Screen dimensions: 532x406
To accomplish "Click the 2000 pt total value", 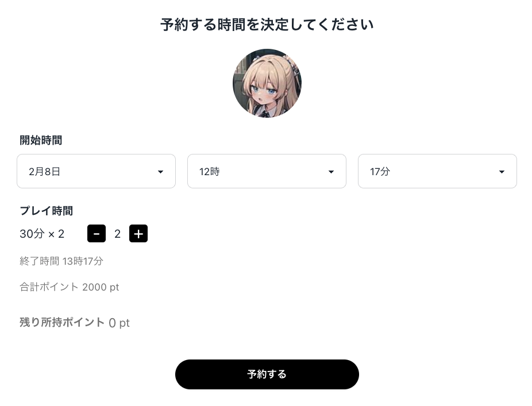I will pos(101,287).
